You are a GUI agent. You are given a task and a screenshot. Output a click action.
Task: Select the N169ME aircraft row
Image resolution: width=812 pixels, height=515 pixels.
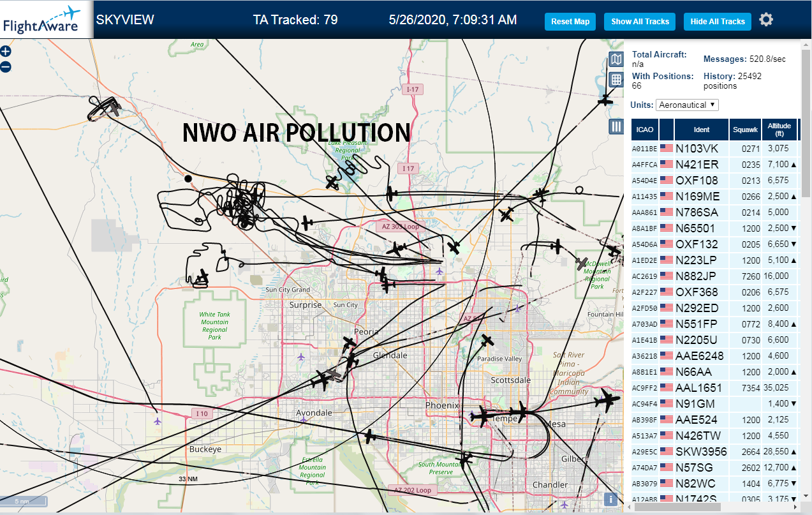[x=714, y=196]
